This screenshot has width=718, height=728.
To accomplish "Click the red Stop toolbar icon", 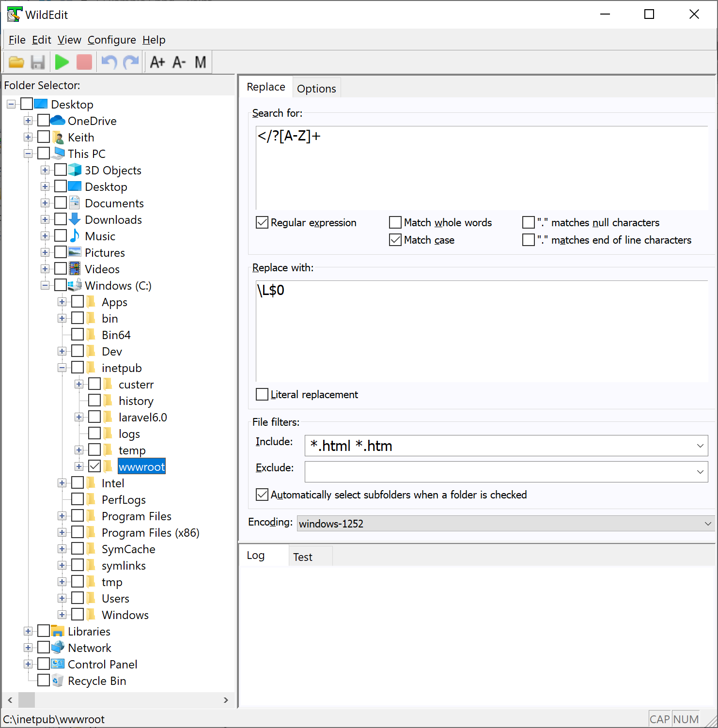I will 84,62.
